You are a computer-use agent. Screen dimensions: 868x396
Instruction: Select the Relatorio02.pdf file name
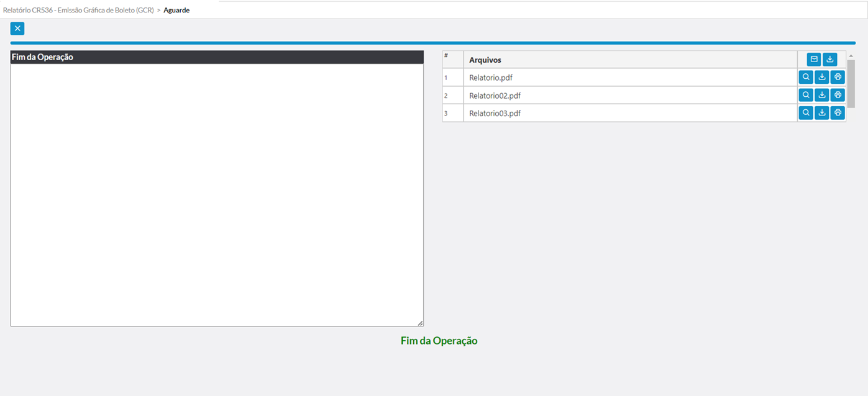[495, 96]
